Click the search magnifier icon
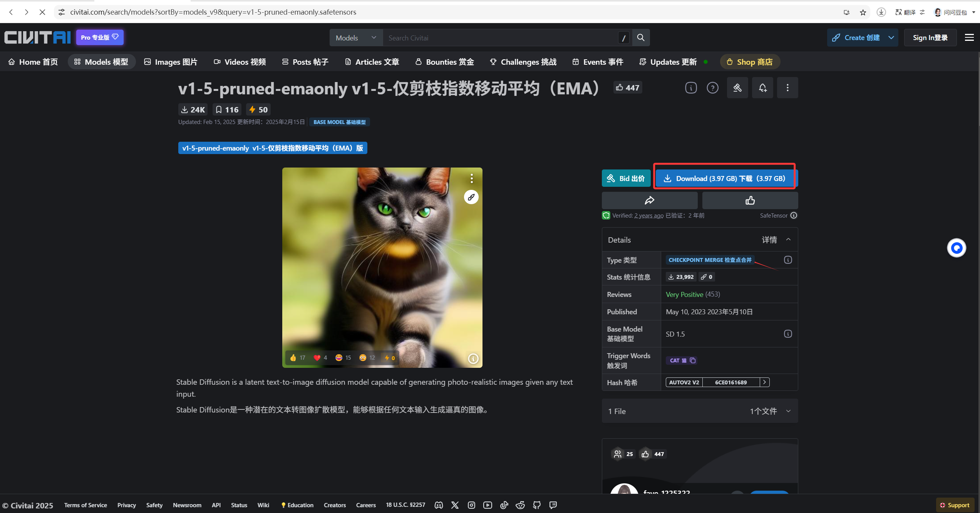This screenshot has height=513, width=980. click(640, 37)
